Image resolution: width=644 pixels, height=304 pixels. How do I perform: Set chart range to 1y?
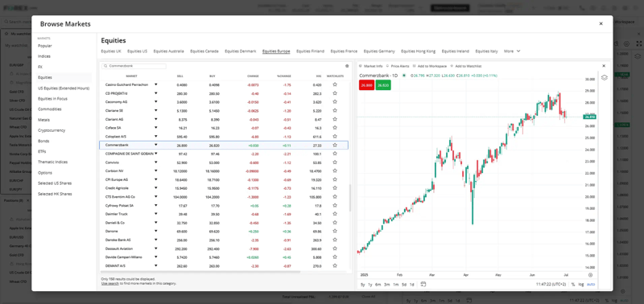(370, 284)
